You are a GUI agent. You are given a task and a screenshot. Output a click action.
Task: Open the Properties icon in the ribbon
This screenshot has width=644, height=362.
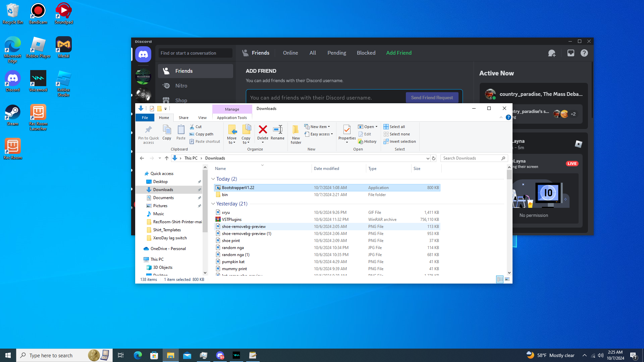pyautogui.click(x=347, y=130)
